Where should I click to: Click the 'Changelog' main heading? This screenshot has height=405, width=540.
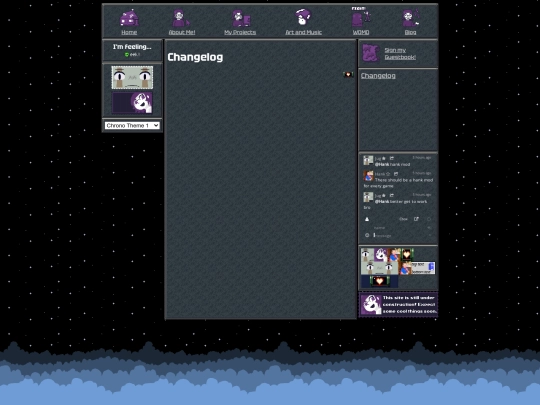pos(195,57)
